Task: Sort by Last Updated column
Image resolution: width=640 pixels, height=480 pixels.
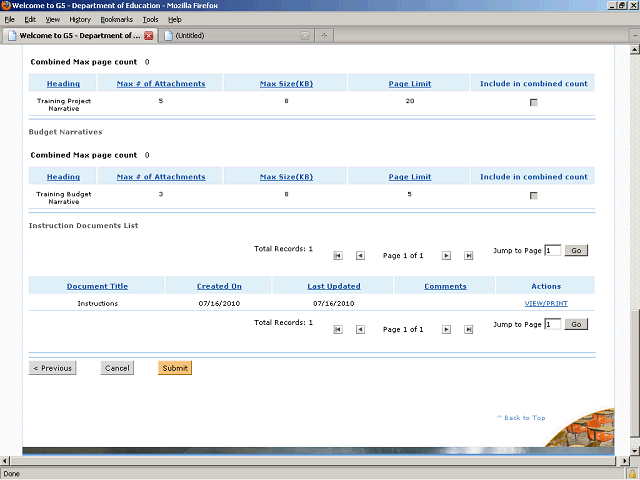Action: 334,286
